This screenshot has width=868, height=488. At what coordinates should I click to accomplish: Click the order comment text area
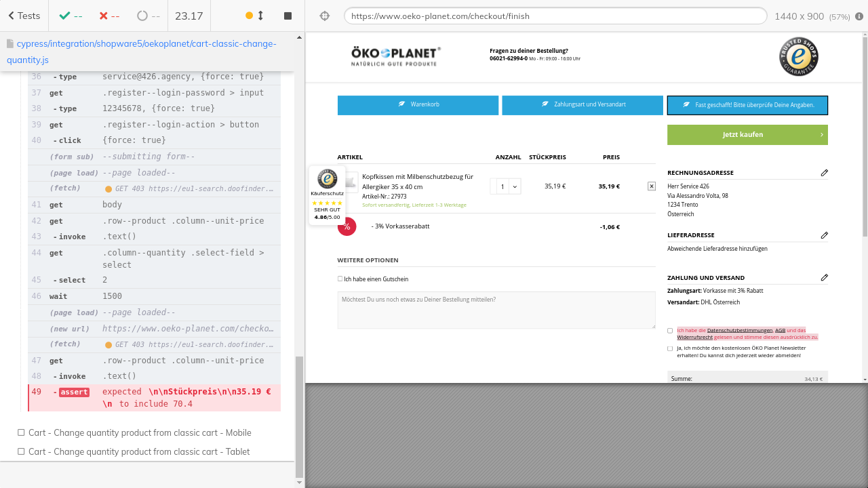(x=496, y=310)
